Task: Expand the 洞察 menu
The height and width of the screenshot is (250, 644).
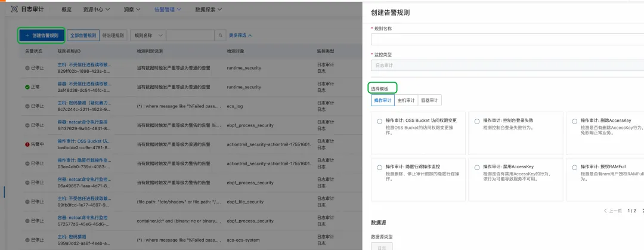Action: tap(132, 9)
